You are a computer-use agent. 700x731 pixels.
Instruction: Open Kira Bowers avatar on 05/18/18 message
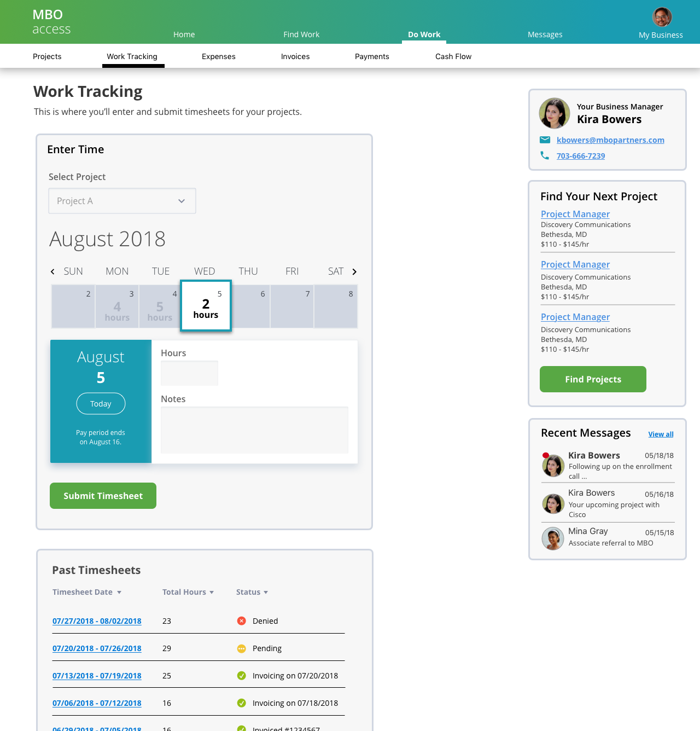(553, 466)
